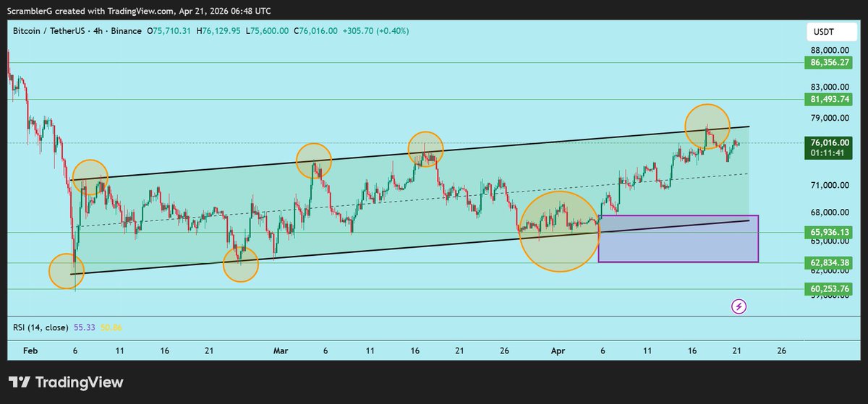Image resolution: width=868 pixels, height=404 pixels.
Task: Select the 62,834.38 price level label
Action: tap(830, 262)
